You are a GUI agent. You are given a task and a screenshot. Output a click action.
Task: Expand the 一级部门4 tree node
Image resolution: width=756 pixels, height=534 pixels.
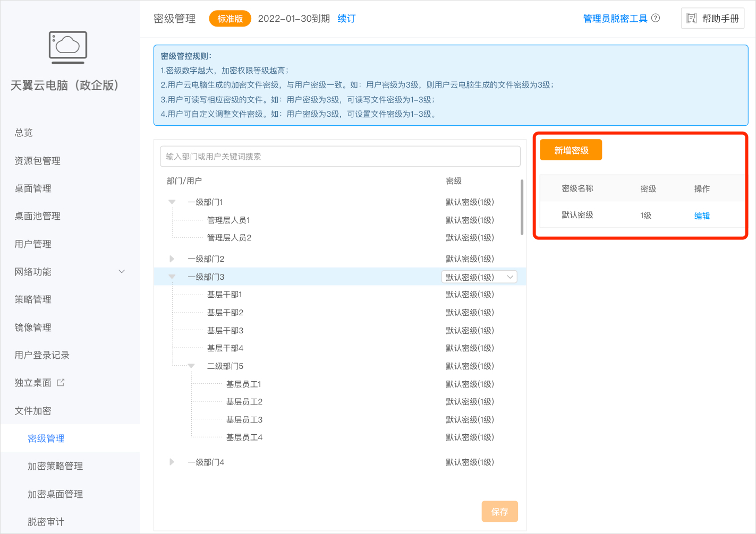pyautogui.click(x=171, y=462)
